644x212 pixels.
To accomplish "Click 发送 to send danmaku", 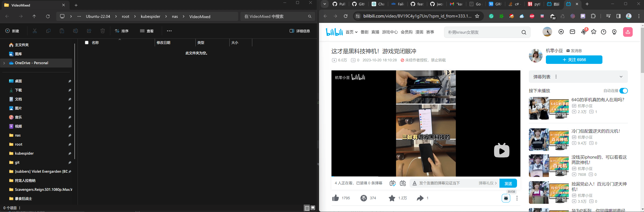I will tap(508, 183).
